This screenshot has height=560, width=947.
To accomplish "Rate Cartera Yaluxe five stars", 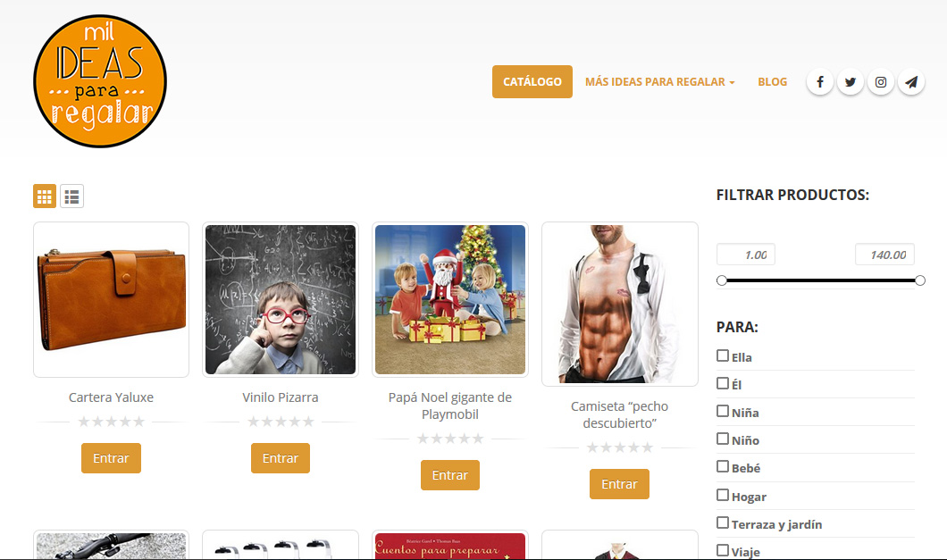I will click(x=138, y=422).
